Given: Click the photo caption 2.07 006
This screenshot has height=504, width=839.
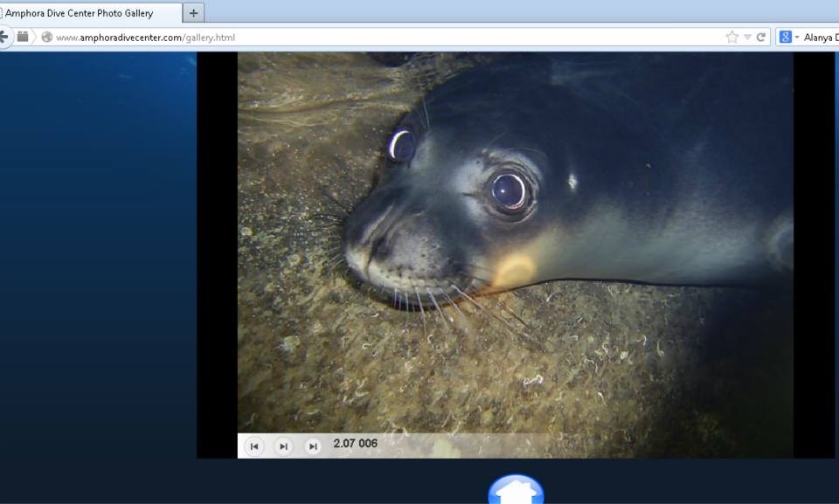Looking at the screenshot, I should [x=356, y=444].
